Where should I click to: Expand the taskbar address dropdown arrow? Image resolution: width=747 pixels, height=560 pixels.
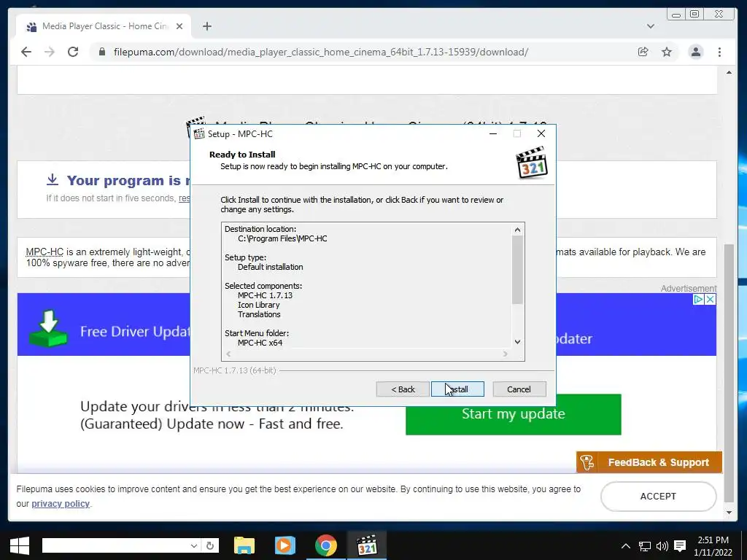(x=194, y=545)
